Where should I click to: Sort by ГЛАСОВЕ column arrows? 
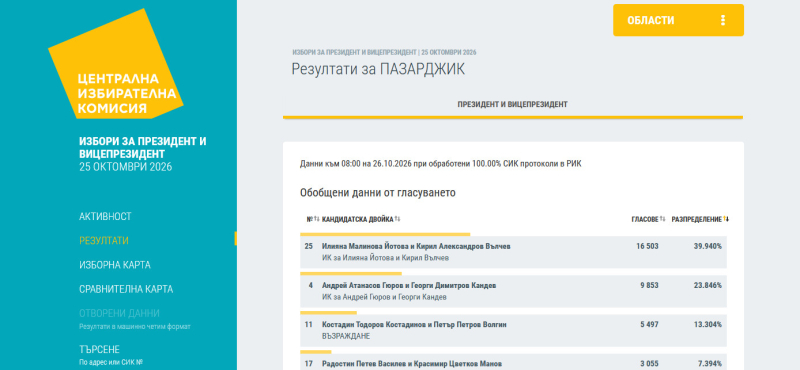coord(662,219)
